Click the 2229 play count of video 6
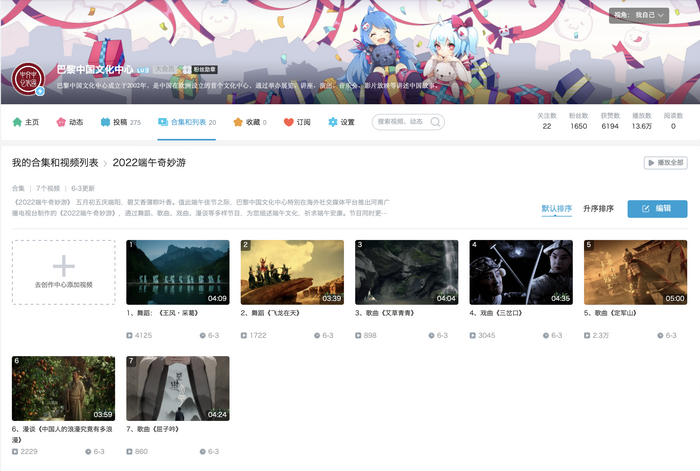Screen dimensions: 700x471 tap(25, 451)
